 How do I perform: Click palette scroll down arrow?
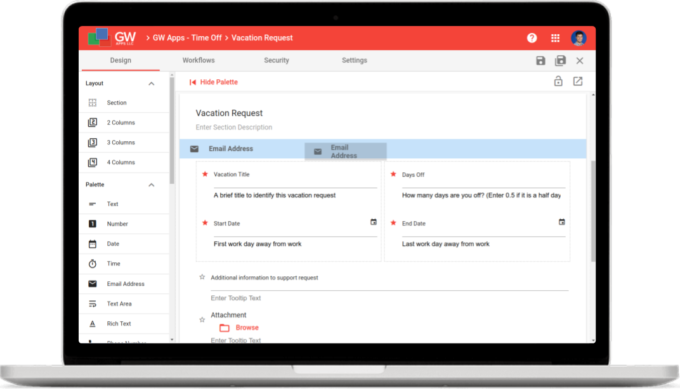[x=172, y=340]
